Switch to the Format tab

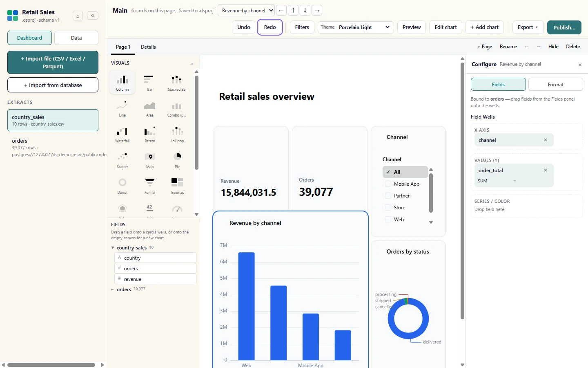coord(555,85)
